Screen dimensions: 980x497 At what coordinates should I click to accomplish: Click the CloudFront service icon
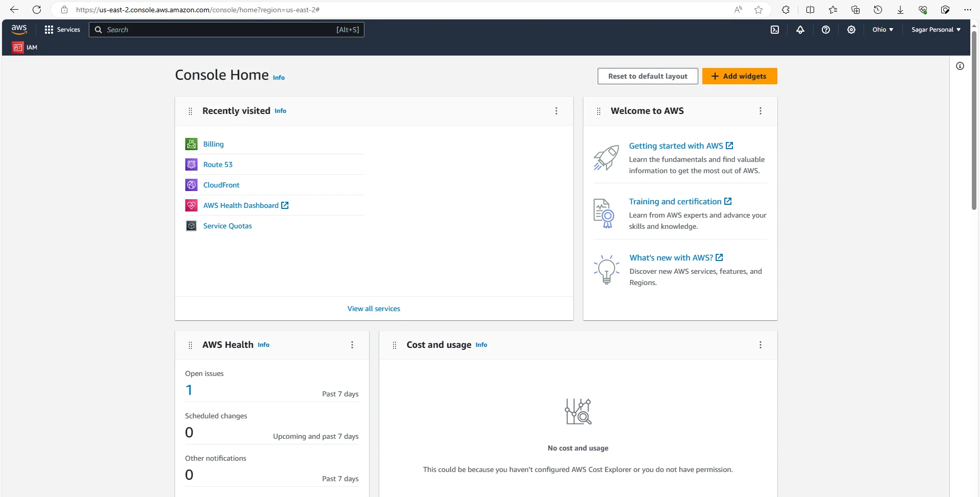pyautogui.click(x=191, y=185)
